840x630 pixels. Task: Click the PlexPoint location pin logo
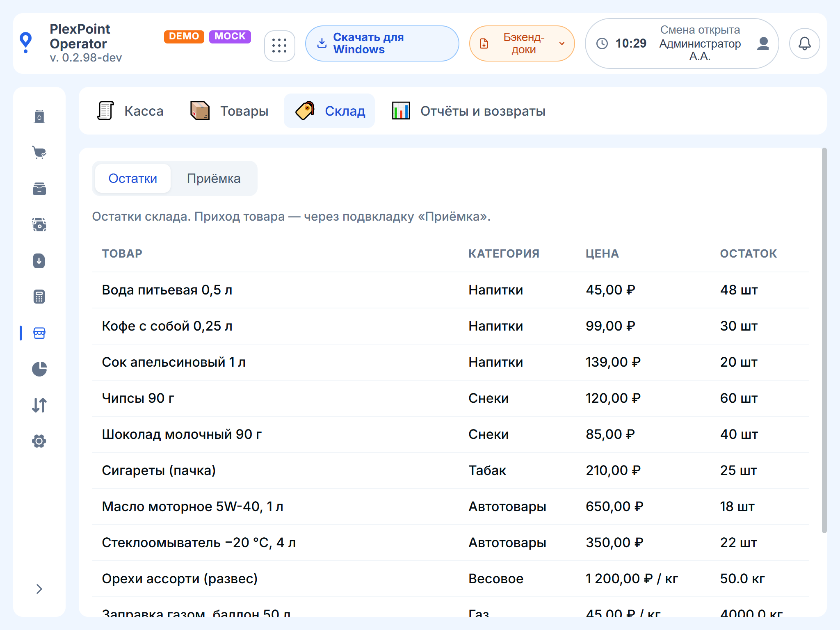click(26, 43)
